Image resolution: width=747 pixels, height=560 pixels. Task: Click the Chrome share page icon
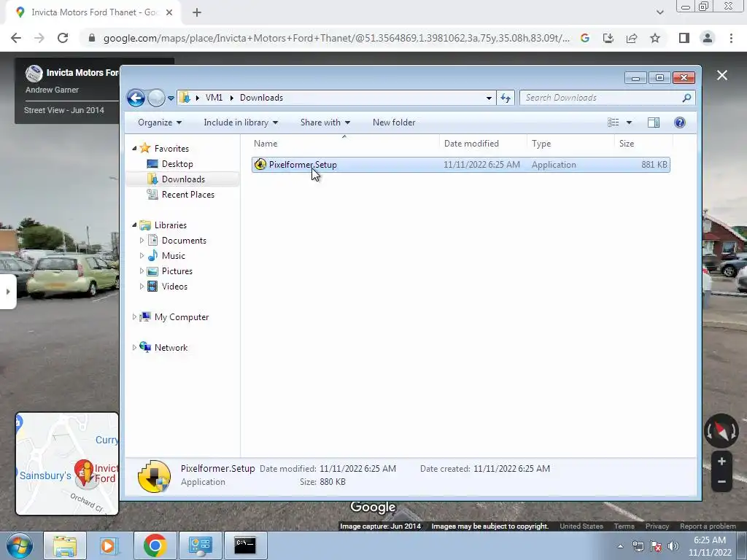coord(632,38)
